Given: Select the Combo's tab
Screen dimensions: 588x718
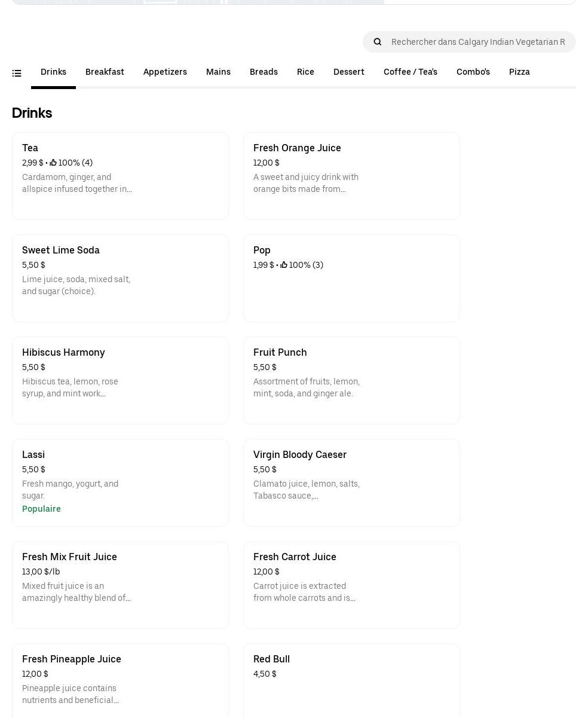Looking at the screenshot, I should click(x=473, y=72).
